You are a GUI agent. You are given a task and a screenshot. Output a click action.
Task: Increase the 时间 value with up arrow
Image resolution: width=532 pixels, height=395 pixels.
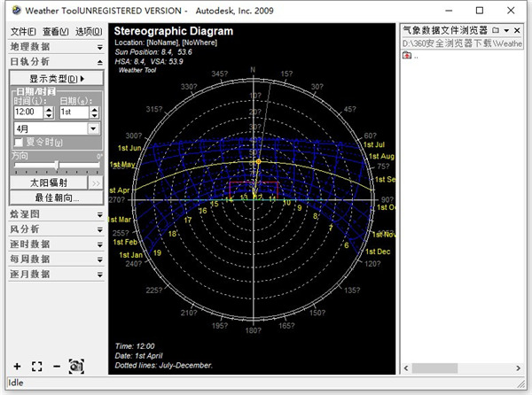[50, 110]
